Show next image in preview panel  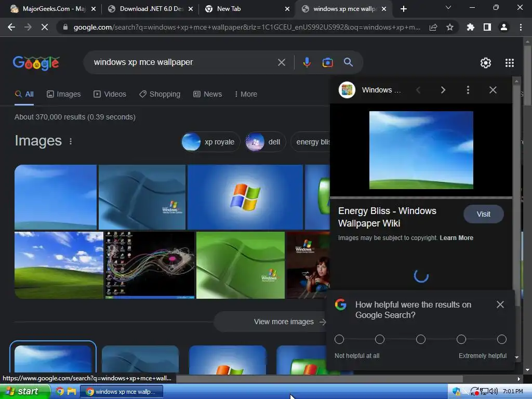pos(443,90)
